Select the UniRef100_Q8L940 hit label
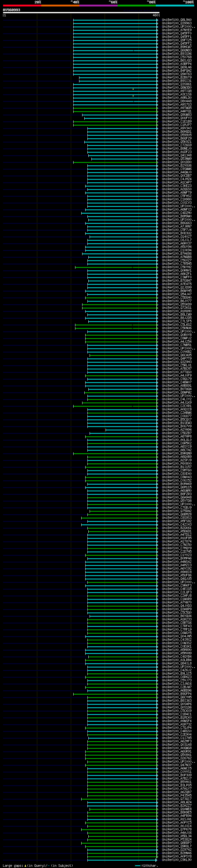 (176, 20)
